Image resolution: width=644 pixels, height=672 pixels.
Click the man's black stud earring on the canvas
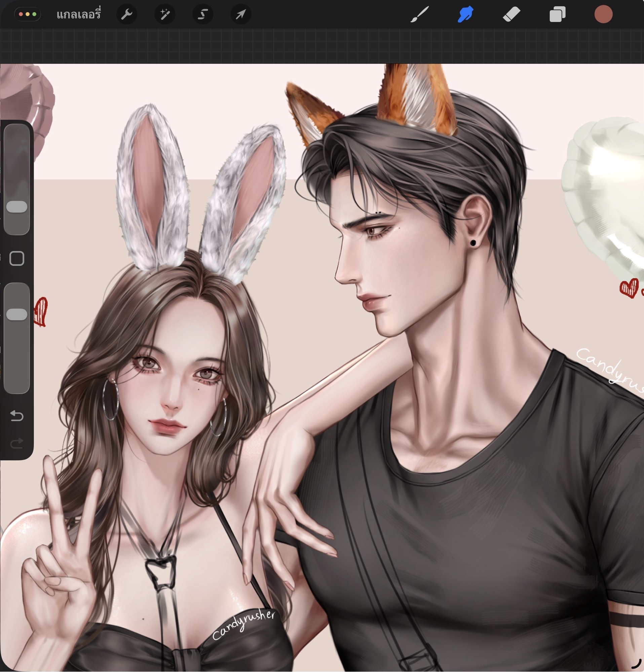pyautogui.click(x=473, y=243)
